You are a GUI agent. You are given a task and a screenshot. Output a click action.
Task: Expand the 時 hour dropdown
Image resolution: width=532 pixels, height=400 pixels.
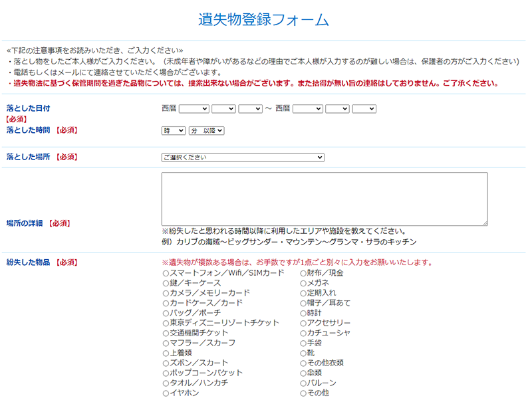point(174,131)
